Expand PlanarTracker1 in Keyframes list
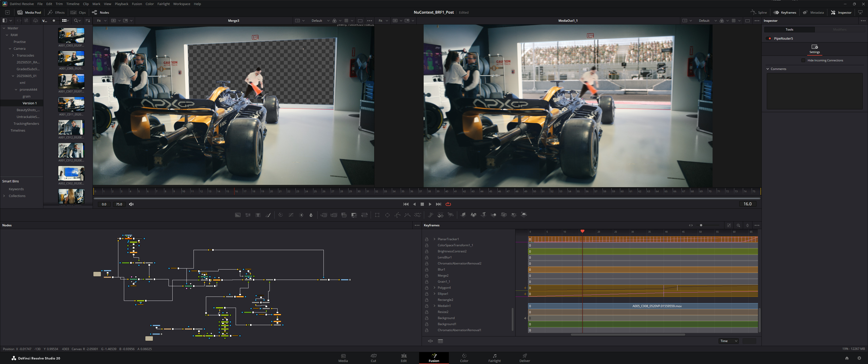 tap(434, 239)
